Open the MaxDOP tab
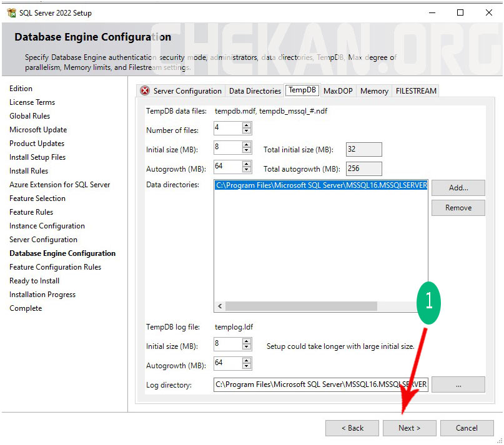The height and width of the screenshot is (445, 504). pyautogui.click(x=338, y=91)
